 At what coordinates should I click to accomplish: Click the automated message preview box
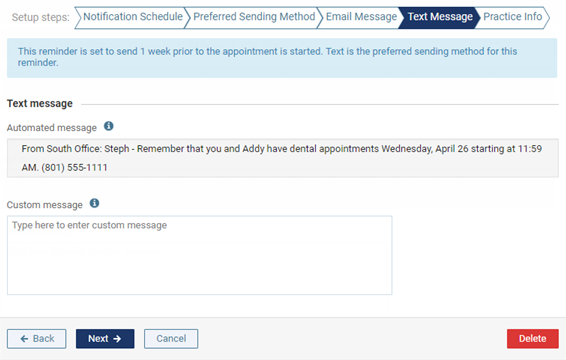click(x=283, y=158)
